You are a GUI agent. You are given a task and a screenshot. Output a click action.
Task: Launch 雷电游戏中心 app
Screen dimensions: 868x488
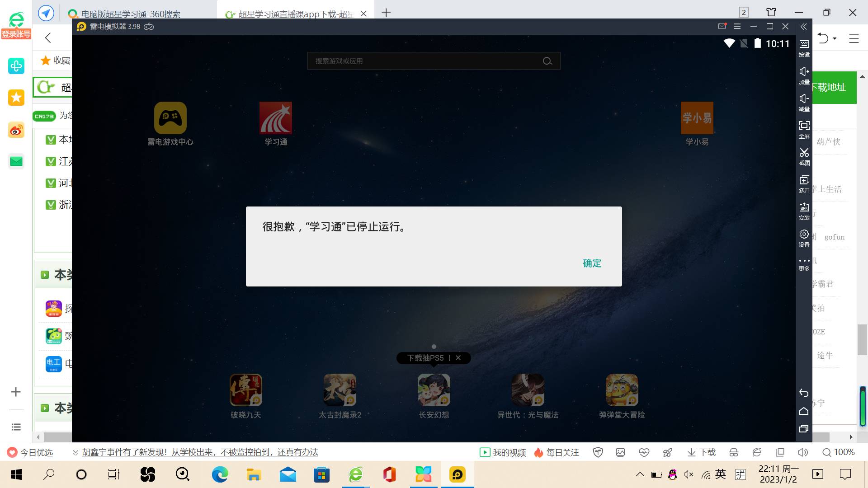pos(170,118)
